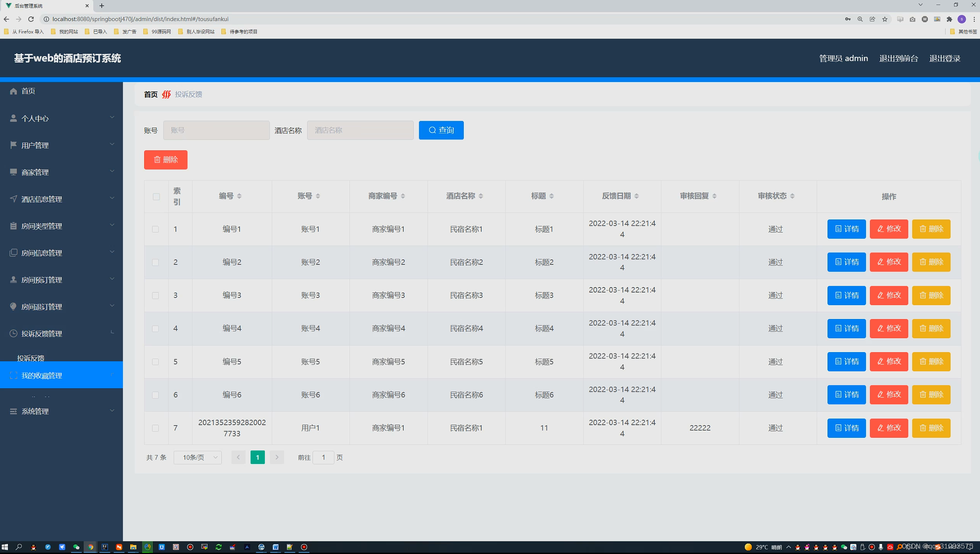Click 查询 search button
The image size is (980, 554).
441,130
